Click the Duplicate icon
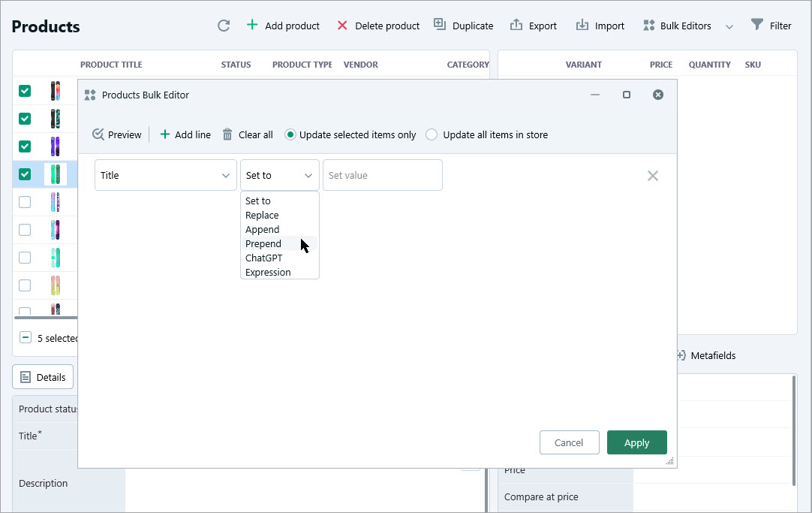The image size is (812, 513). (x=440, y=24)
